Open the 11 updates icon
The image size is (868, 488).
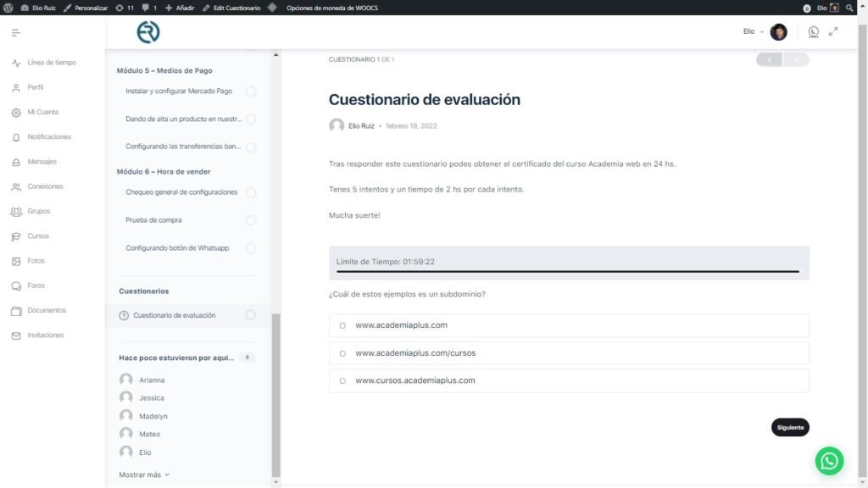125,8
